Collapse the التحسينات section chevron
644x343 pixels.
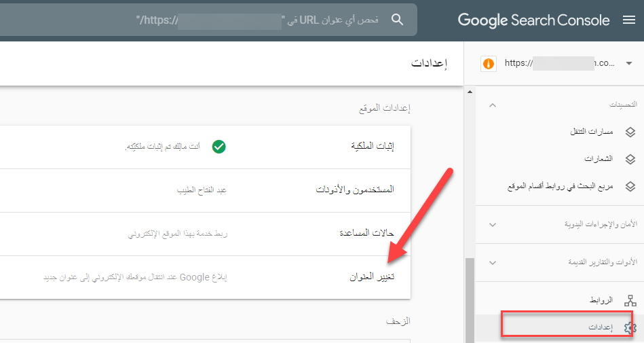(x=493, y=105)
